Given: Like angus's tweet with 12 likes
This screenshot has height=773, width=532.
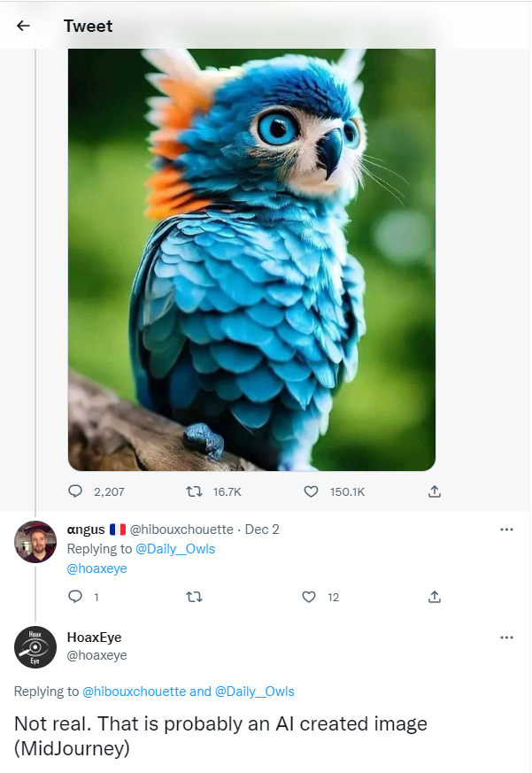Looking at the screenshot, I should (x=309, y=597).
